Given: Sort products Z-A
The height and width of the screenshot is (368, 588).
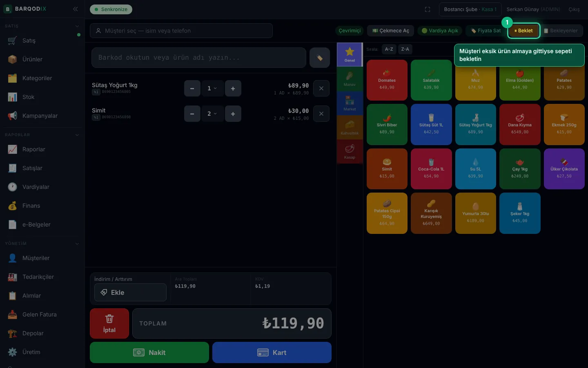Looking at the screenshot, I should pyautogui.click(x=405, y=49).
